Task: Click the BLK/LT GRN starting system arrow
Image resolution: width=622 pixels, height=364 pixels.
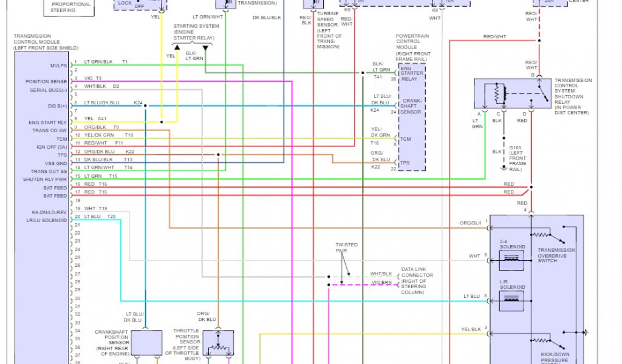Action: [x=205, y=46]
